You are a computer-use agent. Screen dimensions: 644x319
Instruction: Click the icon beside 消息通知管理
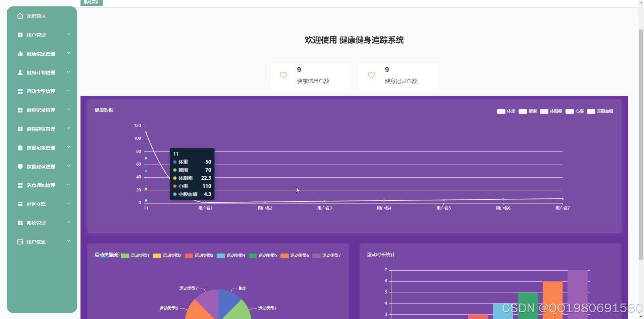[x=20, y=185]
